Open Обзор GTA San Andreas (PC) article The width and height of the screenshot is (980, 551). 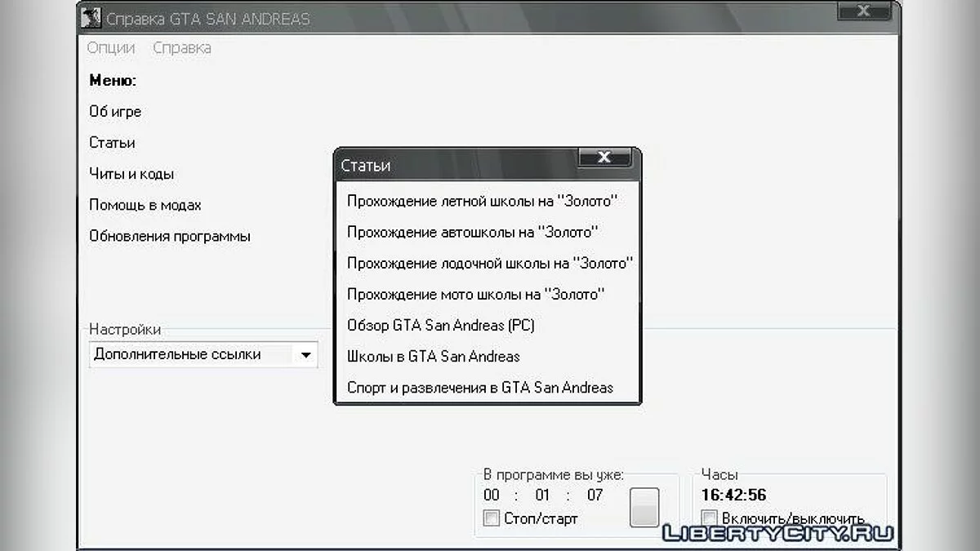coord(441,325)
